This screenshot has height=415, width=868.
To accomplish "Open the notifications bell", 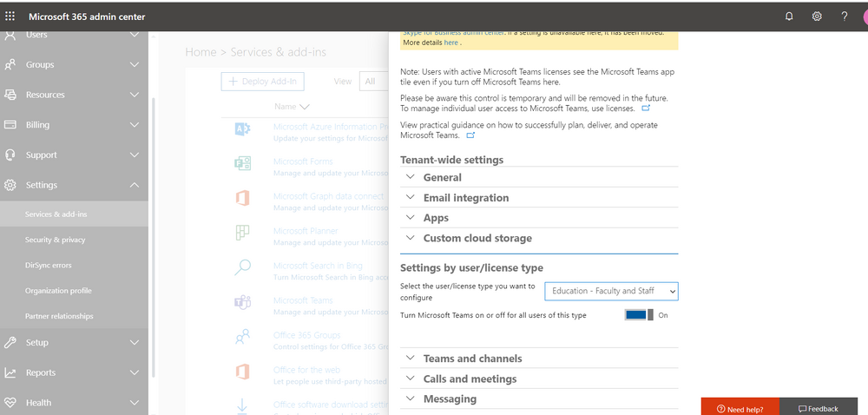I will coord(789,16).
